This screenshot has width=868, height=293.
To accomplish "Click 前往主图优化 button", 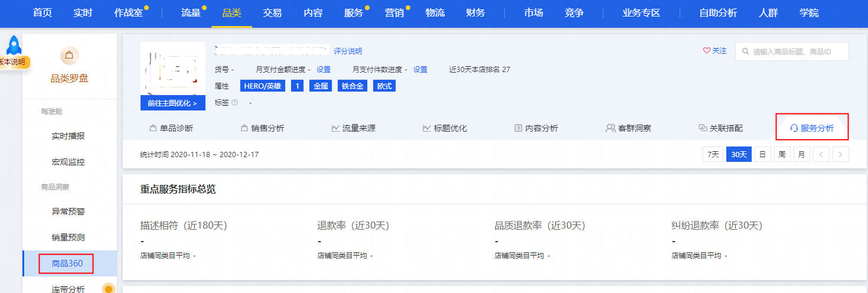I will (172, 103).
